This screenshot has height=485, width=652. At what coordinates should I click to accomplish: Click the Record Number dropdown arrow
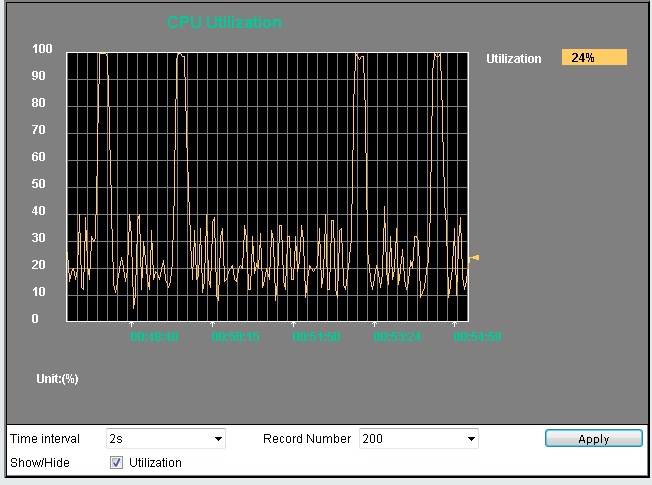pos(471,439)
